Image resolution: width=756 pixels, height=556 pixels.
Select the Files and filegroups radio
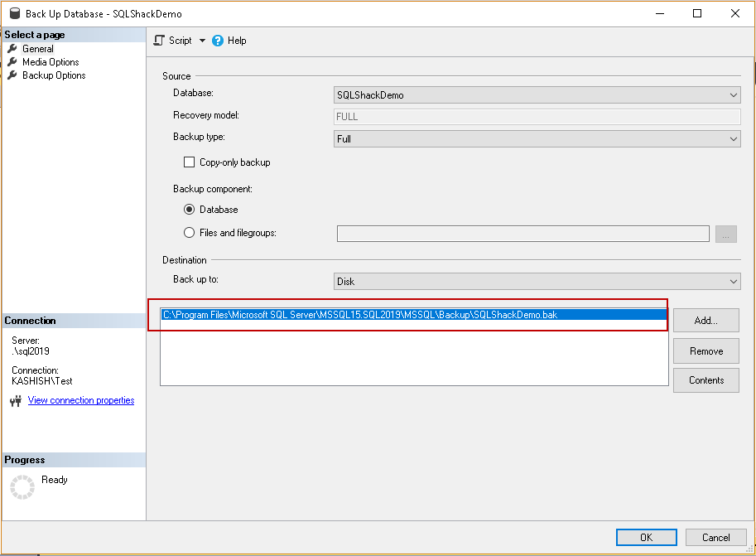pyautogui.click(x=189, y=233)
